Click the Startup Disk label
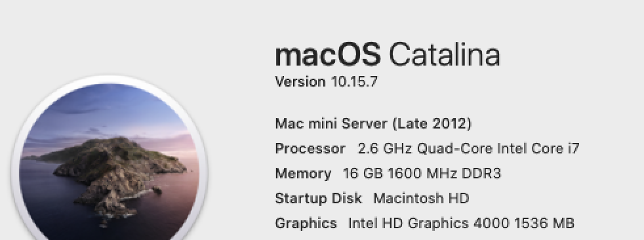The width and height of the screenshot is (644, 240). (x=318, y=198)
